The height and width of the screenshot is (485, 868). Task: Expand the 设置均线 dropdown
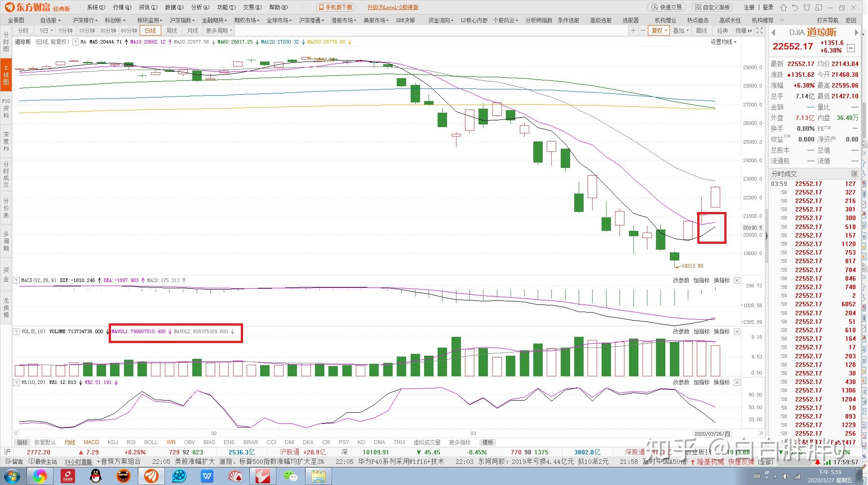click(723, 42)
